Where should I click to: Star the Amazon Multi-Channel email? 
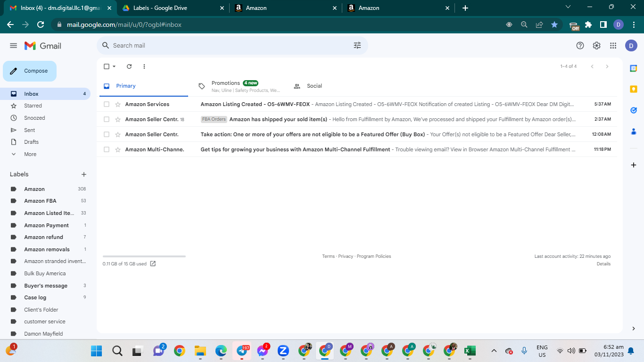pos(118,149)
